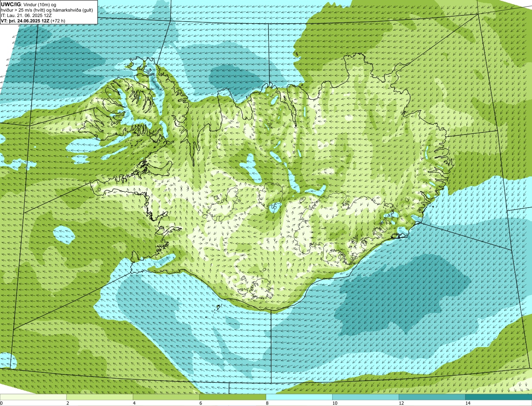Screen dimensions: 532x406
Task: Click the legend label "10"
Action: click(335, 403)
